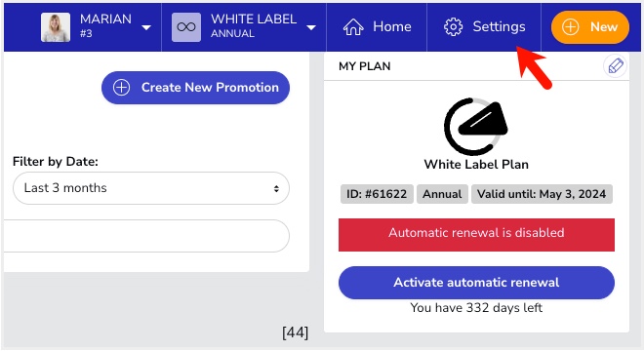
Task: Click the infinity White Label plan icon
Action: pos(186,27)
